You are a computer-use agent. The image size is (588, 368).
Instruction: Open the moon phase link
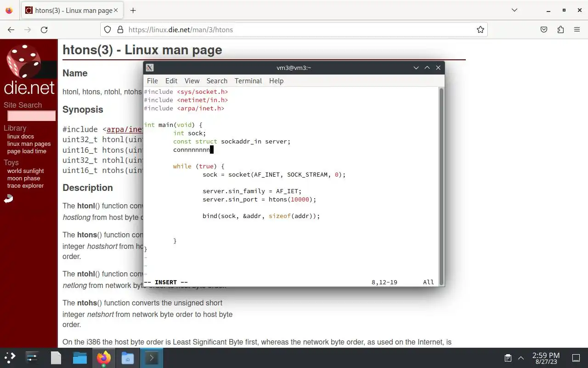pyautogui.click(x=23, y=178)
